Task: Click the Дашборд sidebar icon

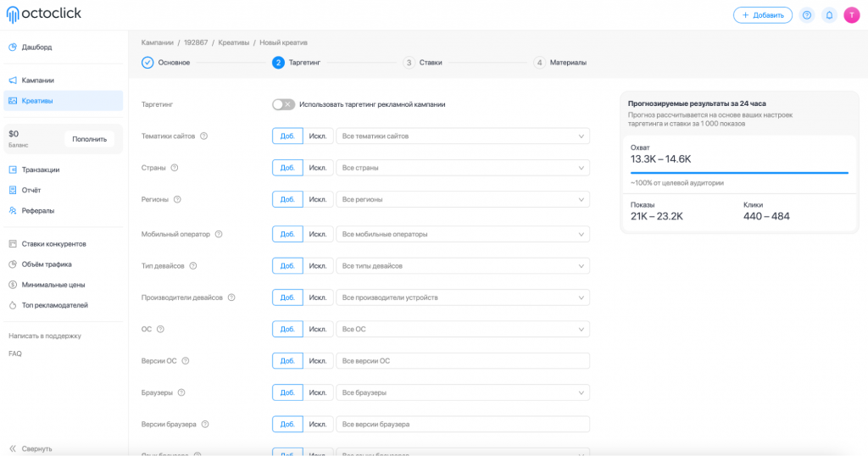Action: (x=13, y=47)
